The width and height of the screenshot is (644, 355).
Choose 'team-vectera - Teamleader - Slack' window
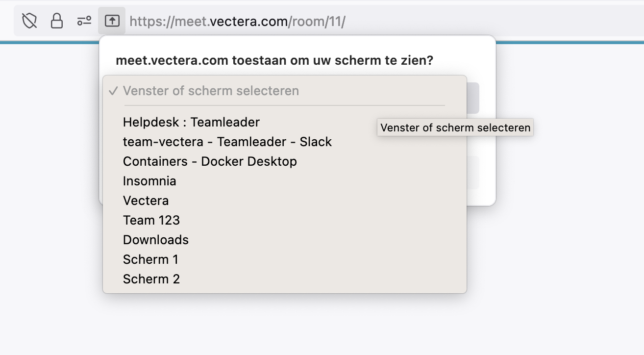pyautogui.click(x=284, y=142)
